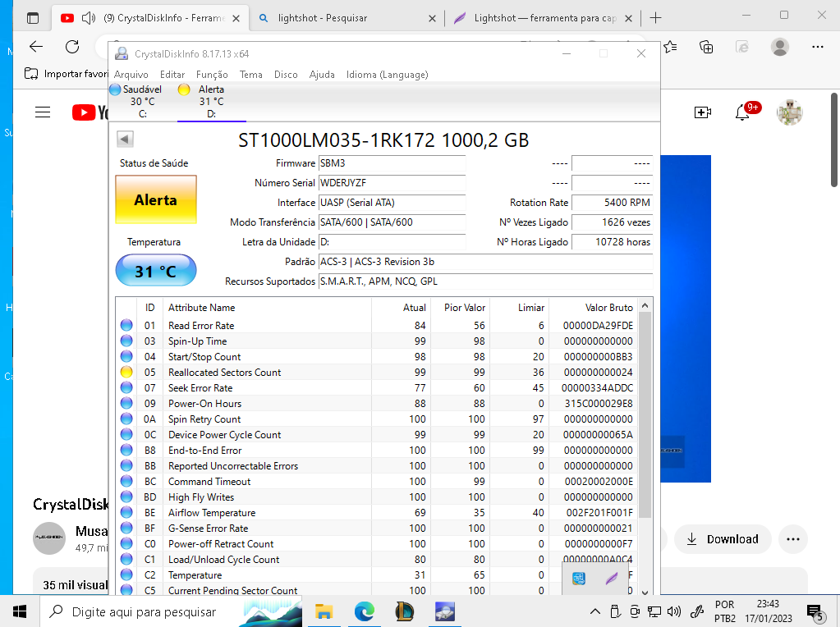The height and width of the screenshot is (627, 840).
Task: Go back in the Edge browser
Action: coord(36,47)
